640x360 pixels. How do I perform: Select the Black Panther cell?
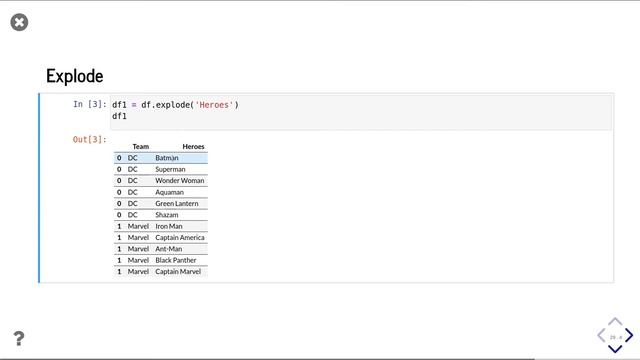coord(176,260)
